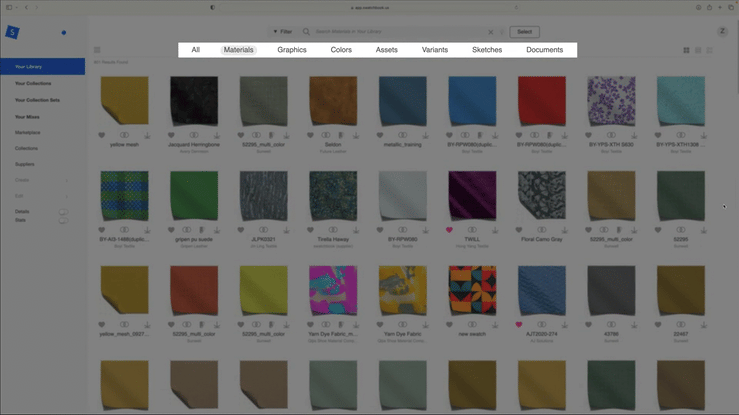Switch to the Assets tab

tap(386, 50)
